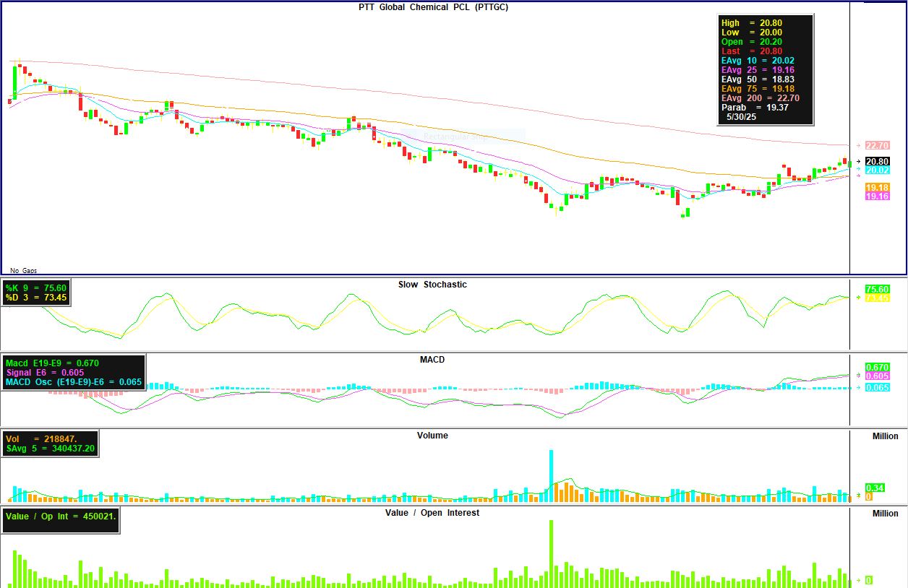Select the Vol = 218847. readout
The image size is (908, 588).
[41, 439]
